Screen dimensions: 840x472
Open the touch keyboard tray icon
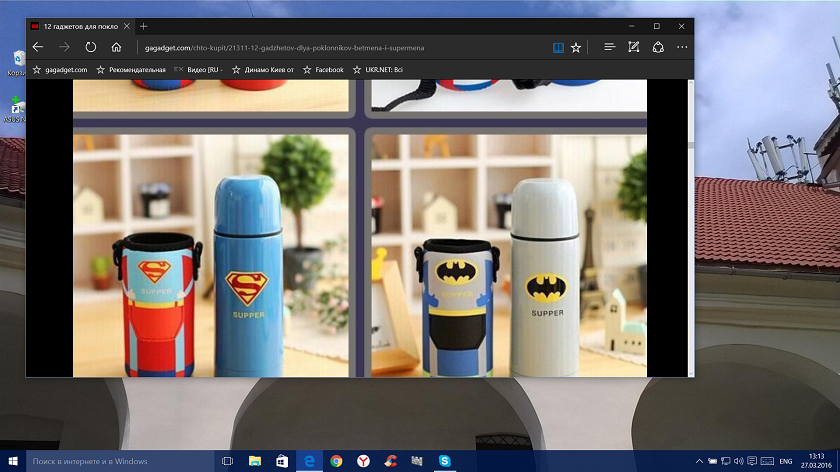pyautogui.click(x=767, y=461)
